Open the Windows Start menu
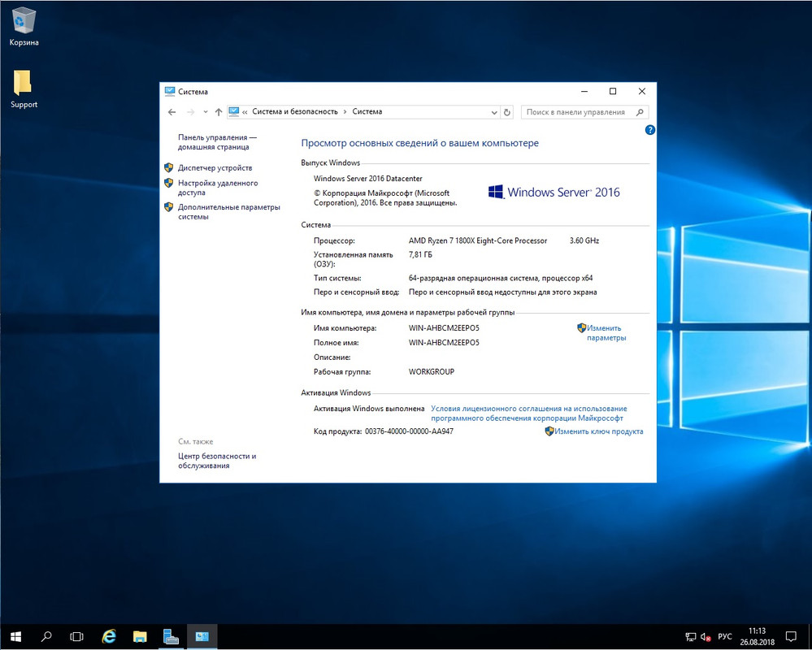Viewport: 812px width, 650px height. [15, 636]
